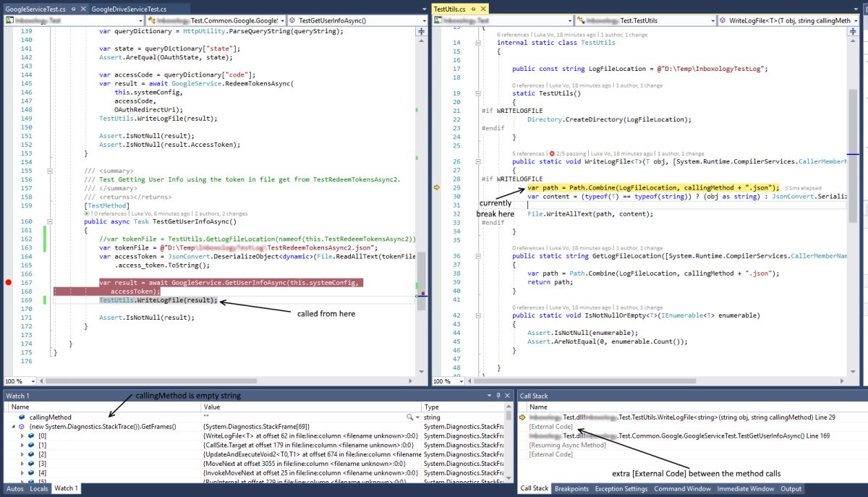Pin the TestUtils.cs tab

474,9
